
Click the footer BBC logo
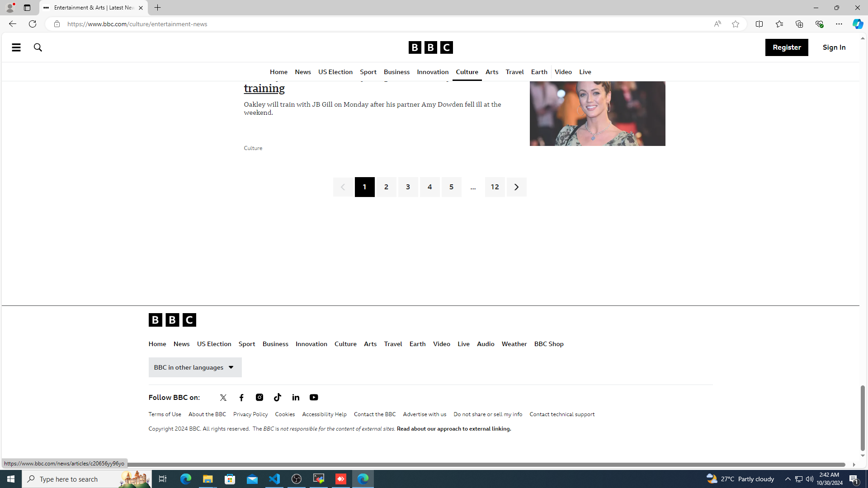172,320
